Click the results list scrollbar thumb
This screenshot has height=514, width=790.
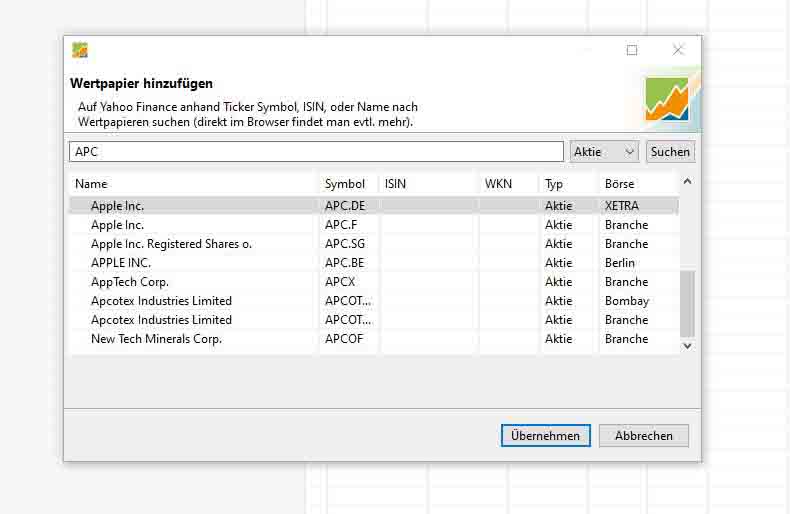(687, 304)
